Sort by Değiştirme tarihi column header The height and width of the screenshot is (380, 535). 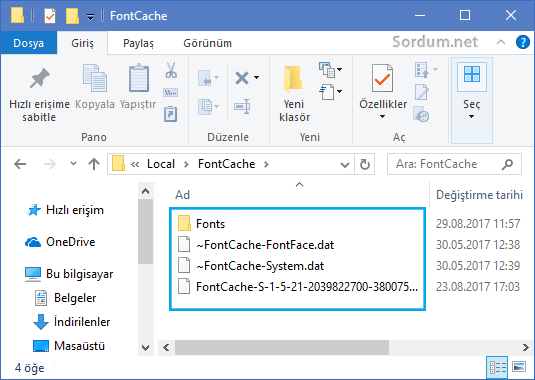coord(479,195)
